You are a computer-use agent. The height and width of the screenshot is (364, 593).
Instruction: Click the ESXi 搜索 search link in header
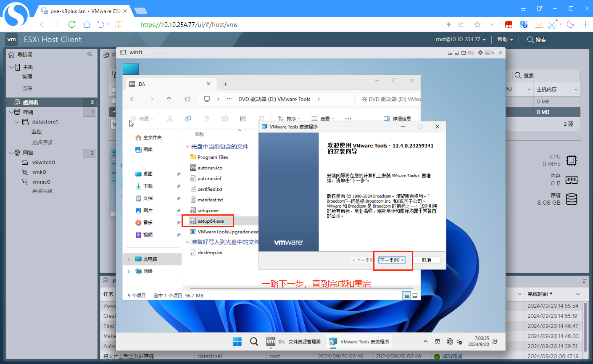tap(536, 40)
